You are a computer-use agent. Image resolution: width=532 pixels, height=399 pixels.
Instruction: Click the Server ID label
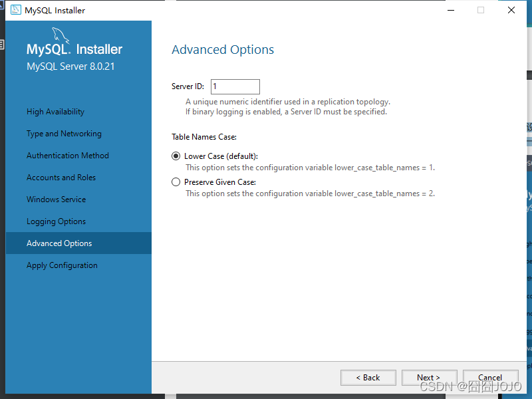click(x=188, y=86)
